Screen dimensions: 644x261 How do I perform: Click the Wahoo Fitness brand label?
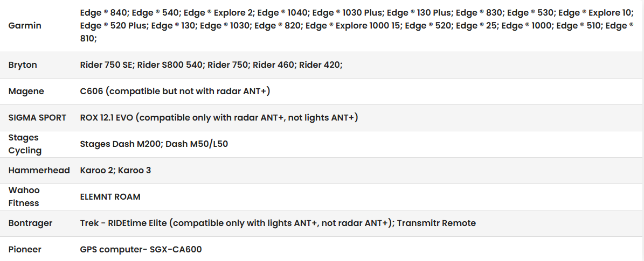pos(24,196)
